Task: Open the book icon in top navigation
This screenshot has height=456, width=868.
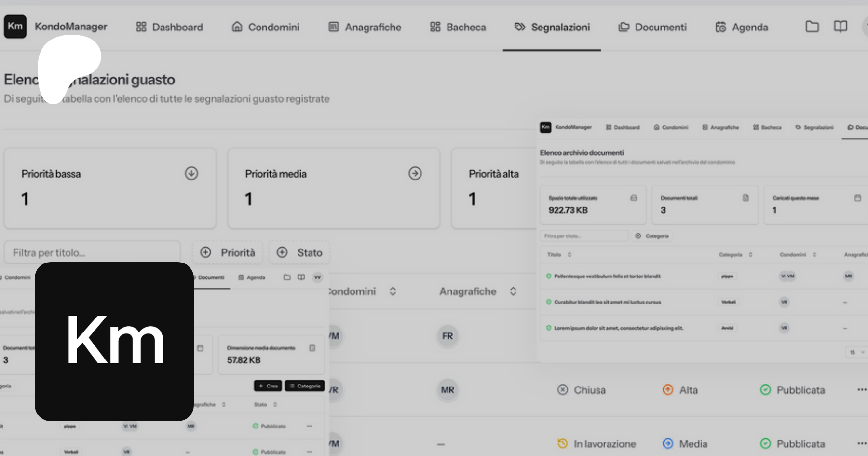Action: (841, 27)
